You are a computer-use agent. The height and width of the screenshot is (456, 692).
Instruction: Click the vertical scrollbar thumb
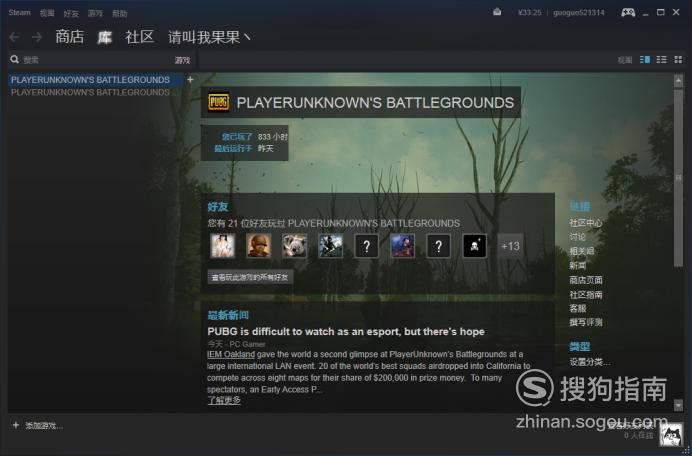(x=678, y=177)
